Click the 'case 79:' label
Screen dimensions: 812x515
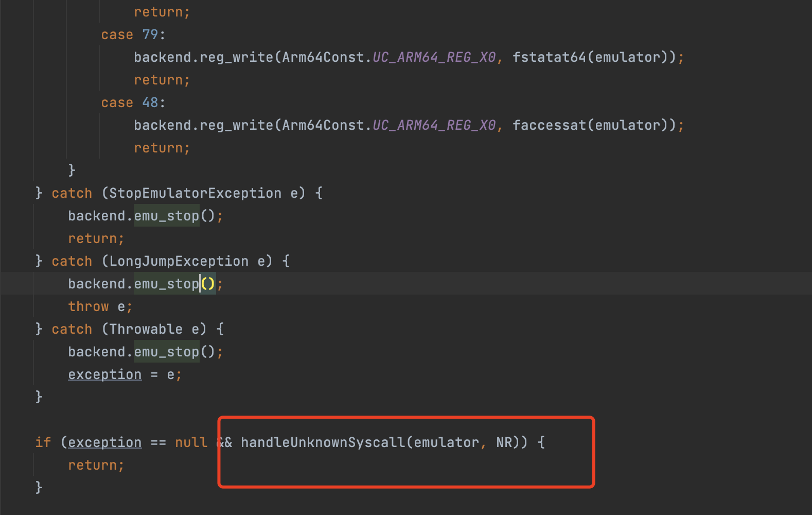pyautogui.click(x=133, y=35)
